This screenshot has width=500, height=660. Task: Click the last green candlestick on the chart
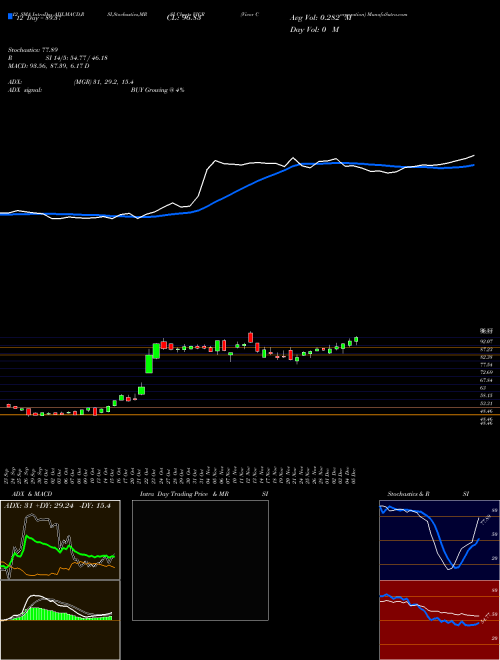[x=356, y=340]
